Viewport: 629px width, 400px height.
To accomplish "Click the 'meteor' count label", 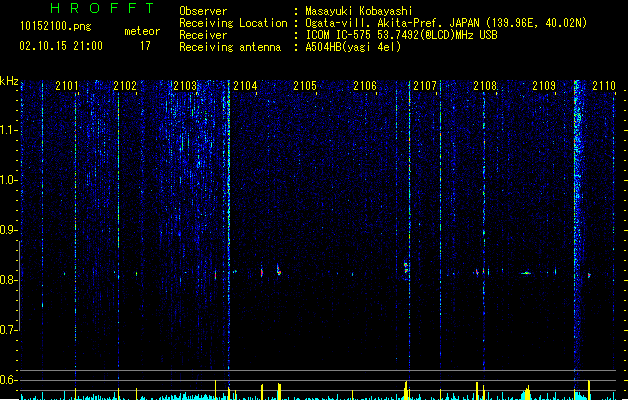I will [142, 31].
